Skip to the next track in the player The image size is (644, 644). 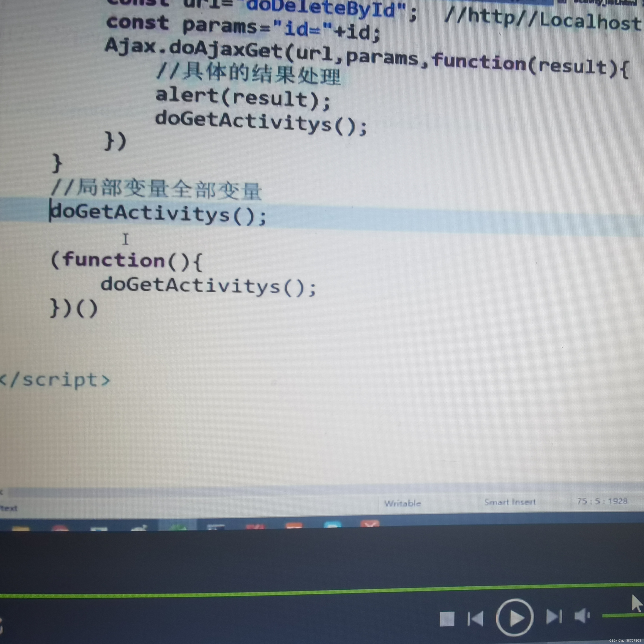[554, 617]
